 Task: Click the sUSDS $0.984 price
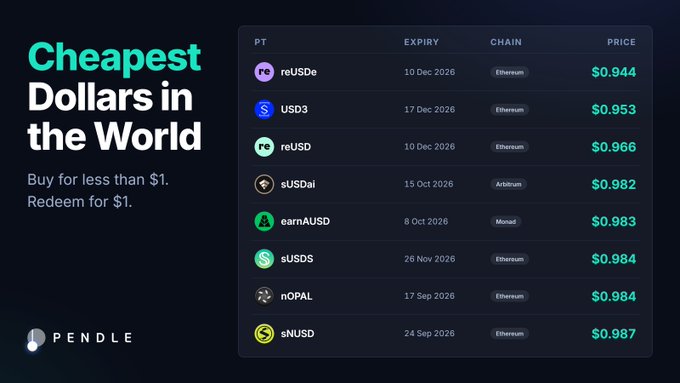614,259
